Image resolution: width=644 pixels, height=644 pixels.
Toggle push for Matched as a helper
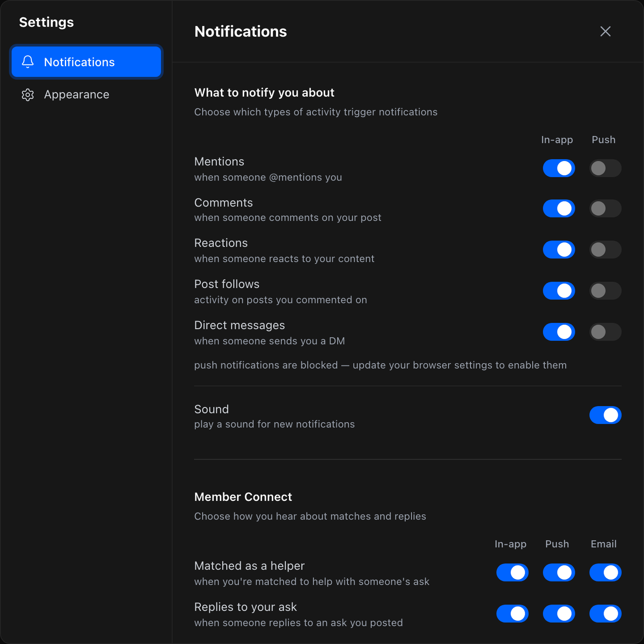pos(559,573)
